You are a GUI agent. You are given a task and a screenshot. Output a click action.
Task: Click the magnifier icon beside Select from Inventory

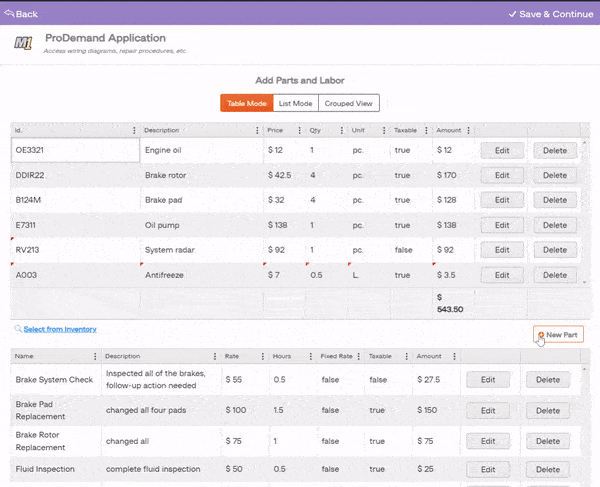(x=17, y=329)
